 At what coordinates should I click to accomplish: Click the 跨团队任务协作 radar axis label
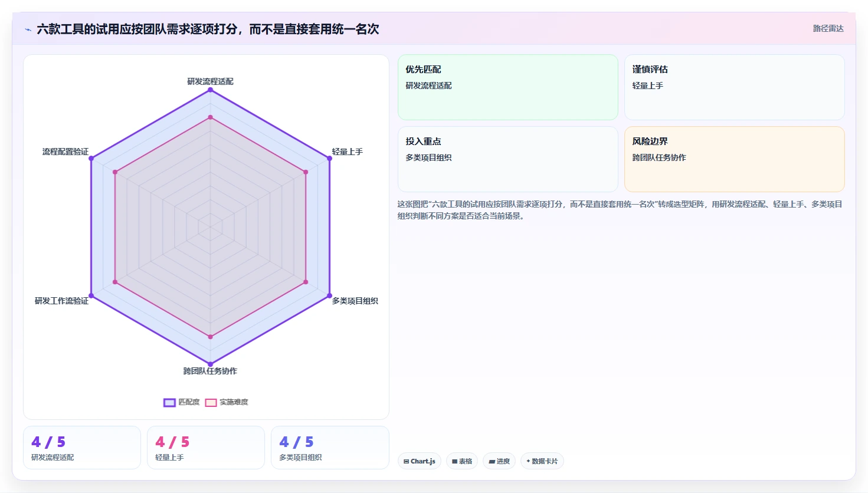(x=210, y=371)
